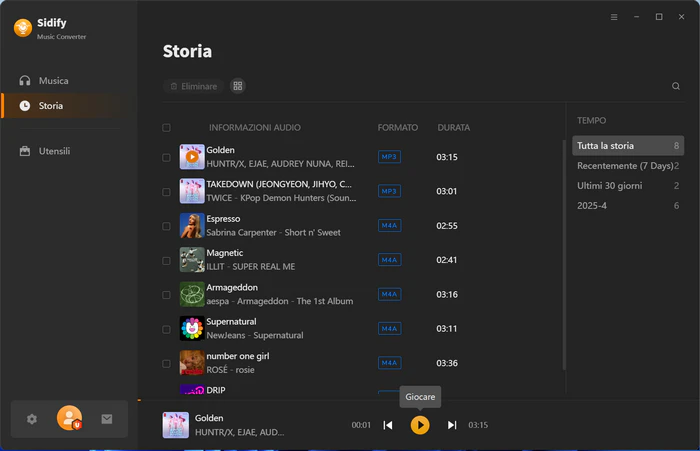Check the Espresso track checkbox
700x451 pixels.
[166, 226]
